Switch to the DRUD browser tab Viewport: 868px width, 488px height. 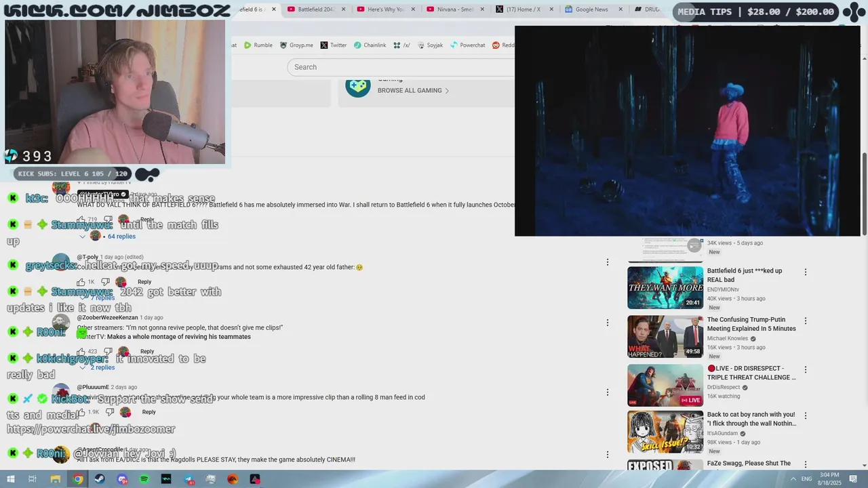(648, 9)
